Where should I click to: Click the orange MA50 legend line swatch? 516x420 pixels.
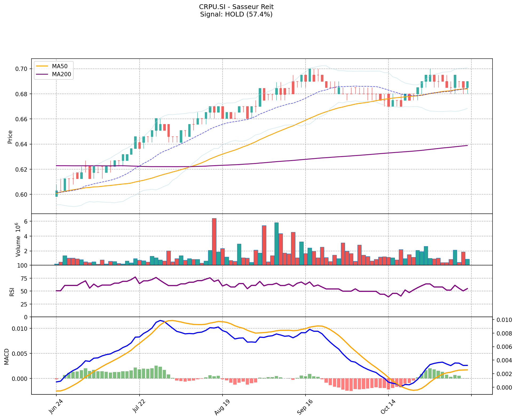[42, 66]
